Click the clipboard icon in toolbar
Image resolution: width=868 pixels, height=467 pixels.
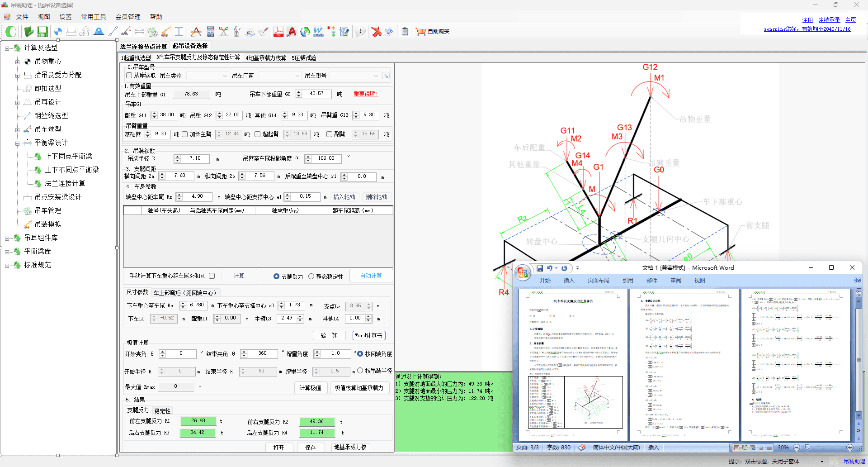point(405,32)
